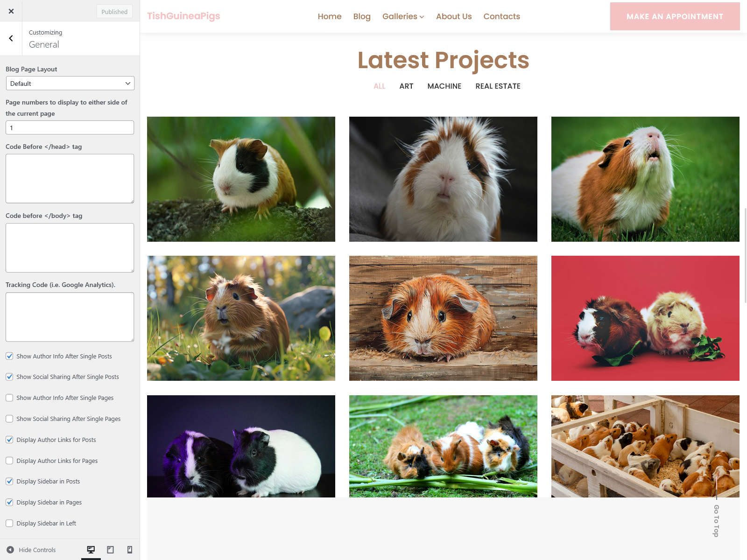Click the Make An Appointment button
The image size is (747, 560).
pyautogui.click(x=675, y=16)
